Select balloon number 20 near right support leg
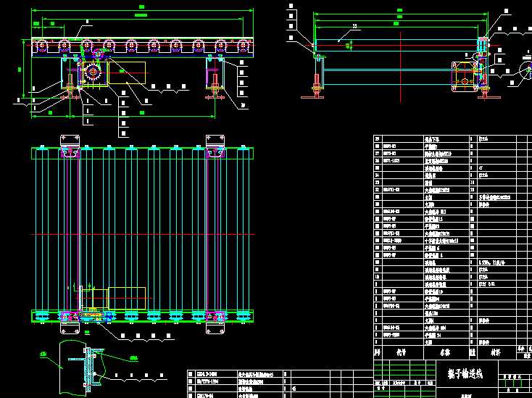Image resolution: width=532 pixels, height=398 pixels. [x=243, y=106]
